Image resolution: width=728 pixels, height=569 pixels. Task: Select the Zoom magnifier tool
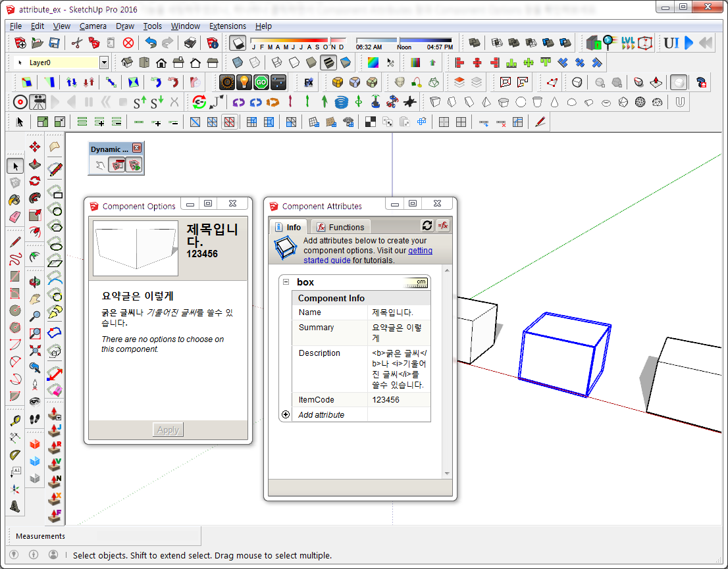(x=35, y=316)
